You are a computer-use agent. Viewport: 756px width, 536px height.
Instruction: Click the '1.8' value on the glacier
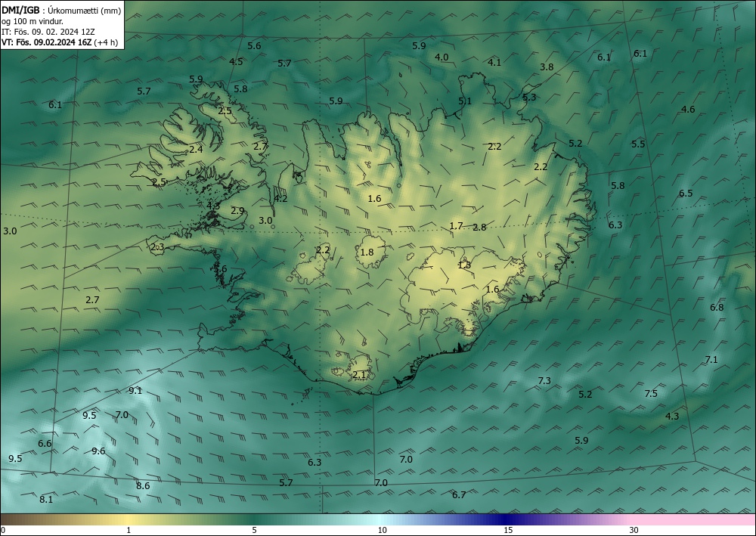(367, 252)
